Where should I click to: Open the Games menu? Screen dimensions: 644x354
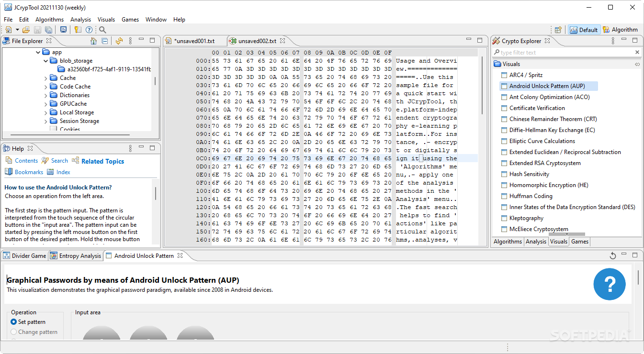tap(130, 20)
